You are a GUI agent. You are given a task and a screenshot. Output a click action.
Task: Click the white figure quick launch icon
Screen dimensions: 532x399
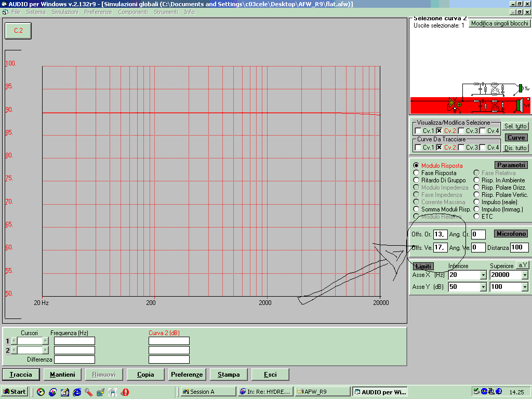tap(113, 392)
